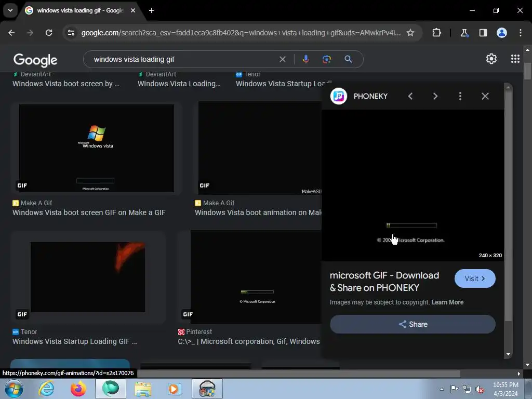Image resolution: width=532 pixels, height=399 pixels.
Task: Open the network tray icon
Action: pos(467,390)
